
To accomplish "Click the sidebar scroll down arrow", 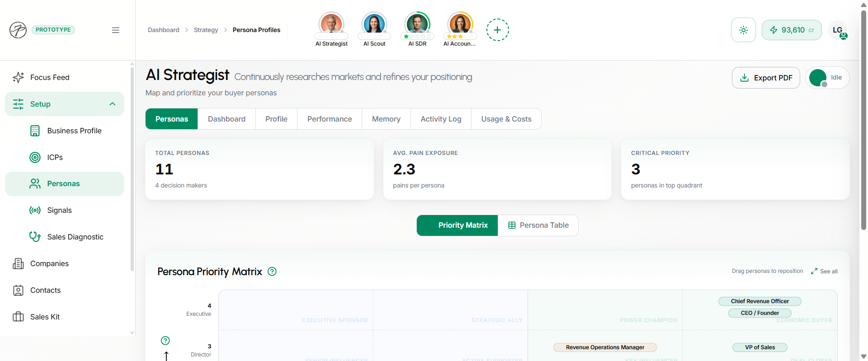I will pyautogui.click(x=132, y=333).
